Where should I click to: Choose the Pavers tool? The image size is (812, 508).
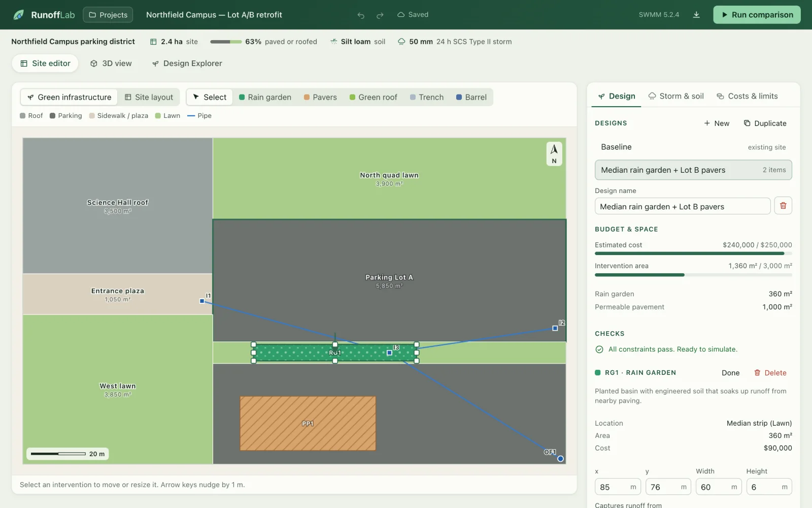320,97
